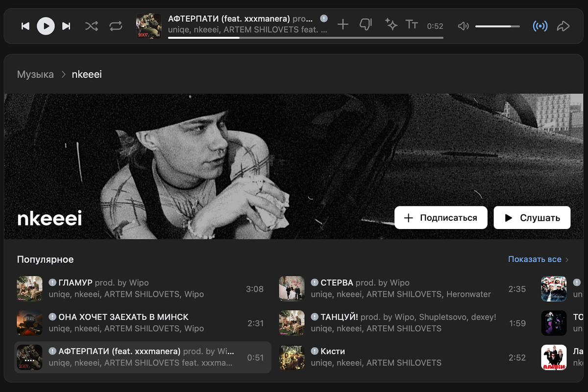588x392 pixels.
Task: Click explicit badge beside Кисти
Action: click(315, 351)
